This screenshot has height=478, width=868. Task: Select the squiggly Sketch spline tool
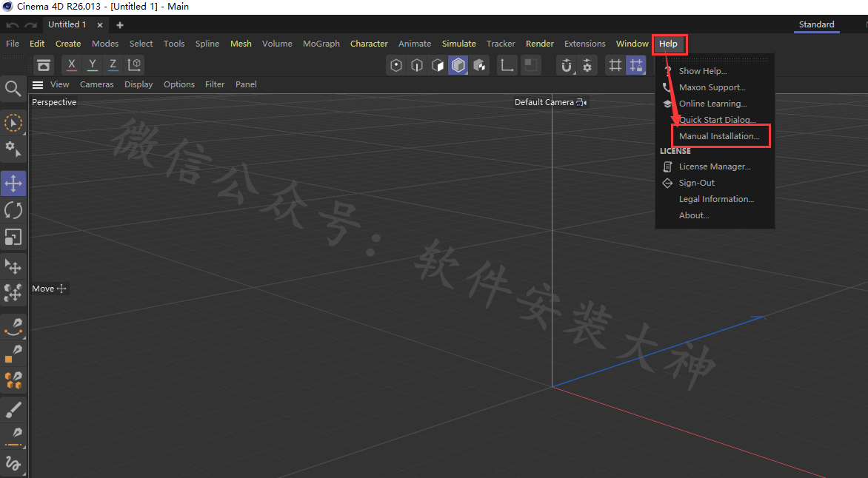coord(13,463)
